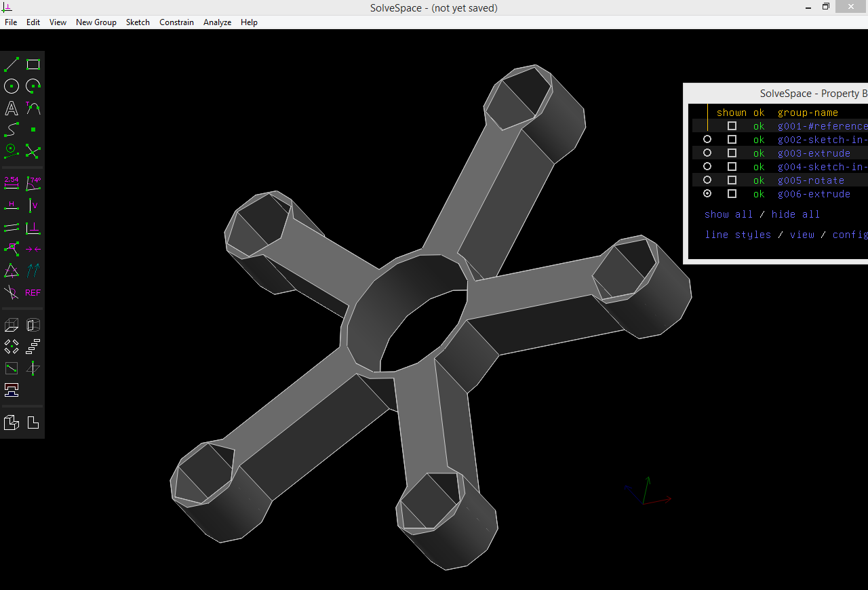Toggle shown checkbox for g001-#reference
Image resolution: width=868 pixels, height=590 pixels.
pyautogui.click(x=732, y=126)
